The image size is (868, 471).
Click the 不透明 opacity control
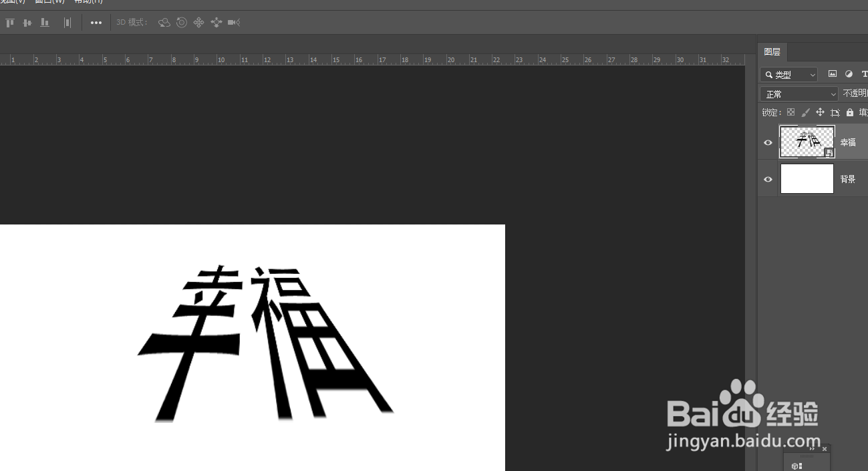point(855,93)
